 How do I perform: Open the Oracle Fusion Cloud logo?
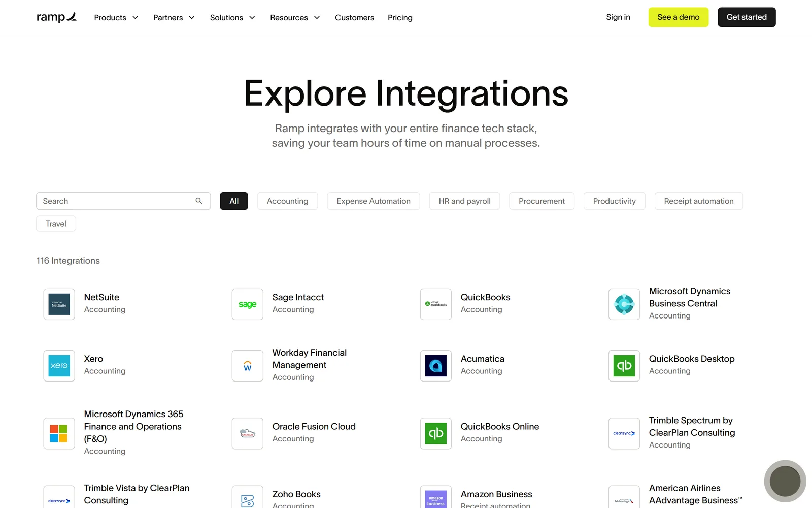247,433
